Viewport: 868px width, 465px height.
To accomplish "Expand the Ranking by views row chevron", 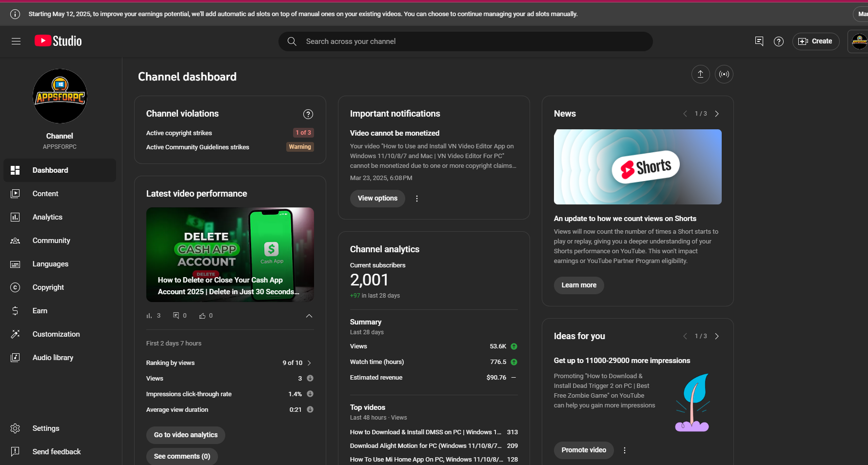I will coord(309,363).
